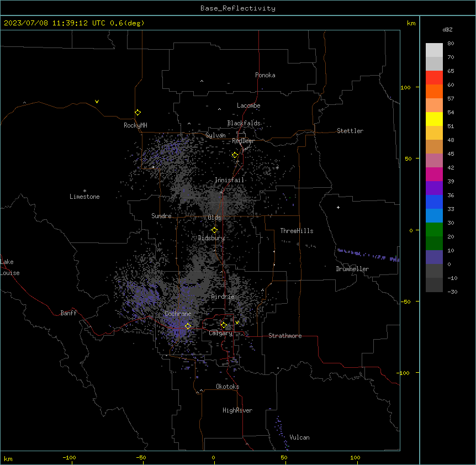Select the yellow 54 dBZ legend swatch

click(x=434, y=119)
